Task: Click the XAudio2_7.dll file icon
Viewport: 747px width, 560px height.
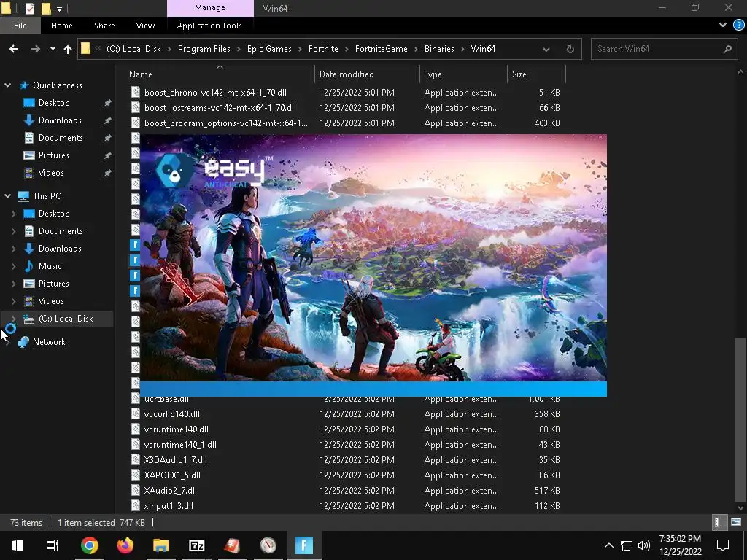Action: [136, 491]
